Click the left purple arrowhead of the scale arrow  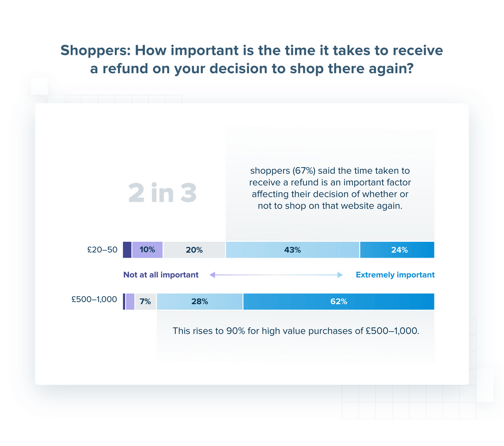click(212, 275)
